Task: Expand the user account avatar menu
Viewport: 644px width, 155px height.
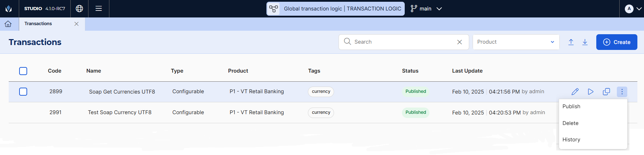Action: click(633, 9)
